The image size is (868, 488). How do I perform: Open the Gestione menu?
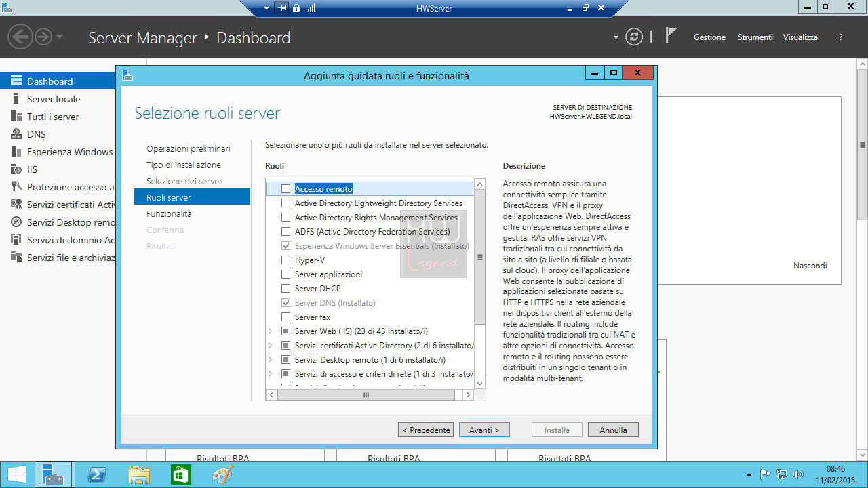(709, 37)
